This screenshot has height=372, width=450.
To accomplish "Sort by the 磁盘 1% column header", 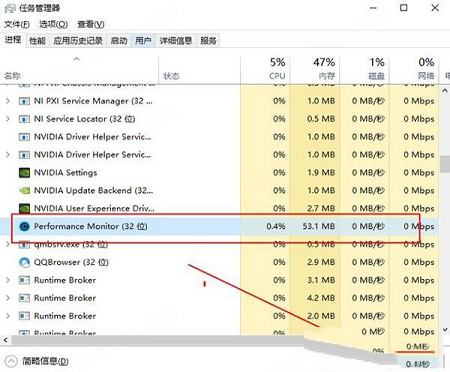I will pyautogui.click(x=364, y=70).
